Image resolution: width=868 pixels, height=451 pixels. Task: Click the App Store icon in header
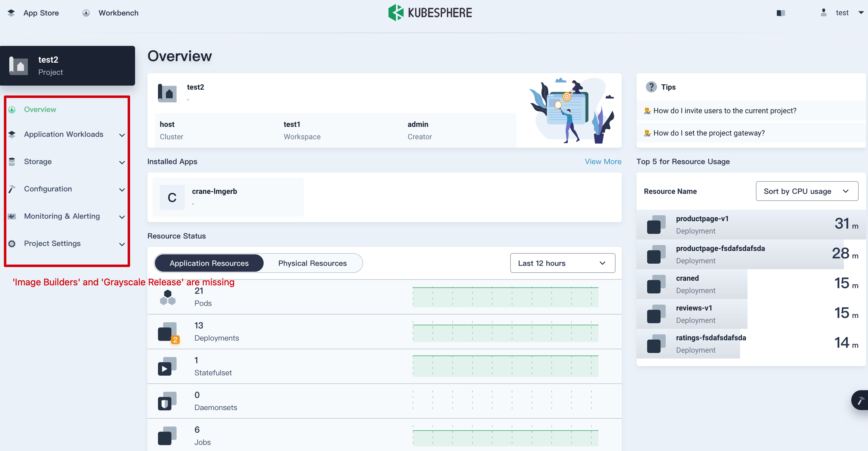(11, 13)
